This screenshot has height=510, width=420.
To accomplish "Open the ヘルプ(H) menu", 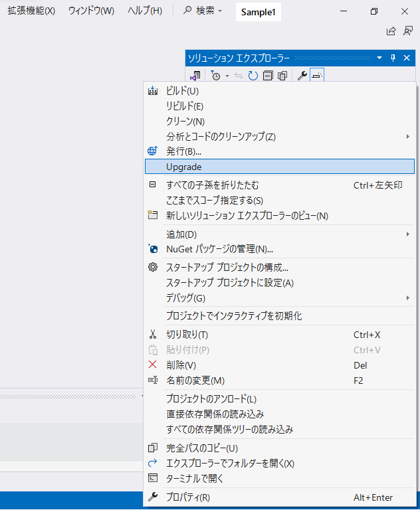I will (x=144, y=11).
